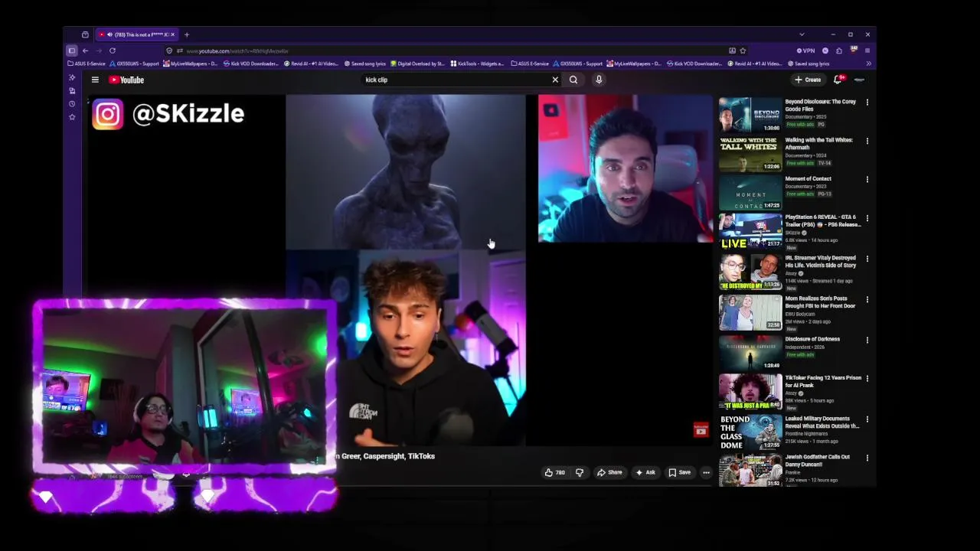
Task: Open first 'MyLiveWallpapers' bookmark
Action: coord(191,64)
